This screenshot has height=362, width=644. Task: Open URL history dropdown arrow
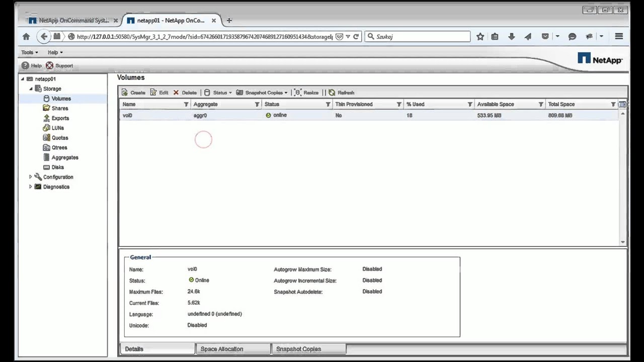pos(348,37)
